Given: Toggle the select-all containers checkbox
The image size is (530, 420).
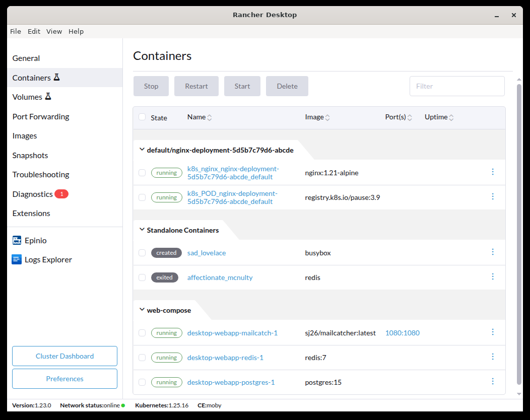Looking at the screenshot, I should [142, 117].
